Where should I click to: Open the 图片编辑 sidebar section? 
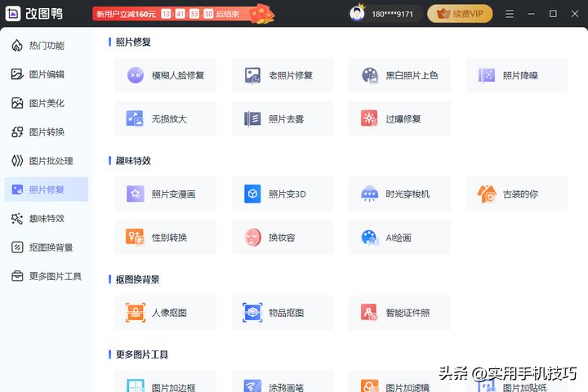click(46, 74)
